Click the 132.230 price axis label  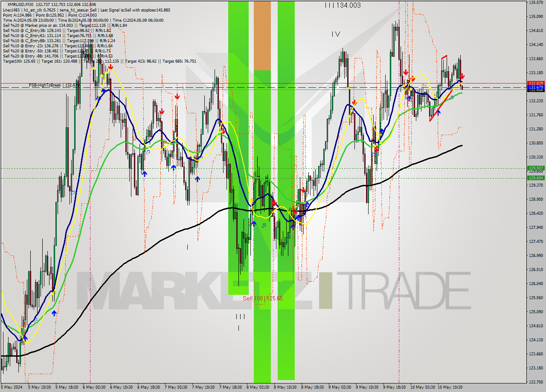click(x=535, y=101)
